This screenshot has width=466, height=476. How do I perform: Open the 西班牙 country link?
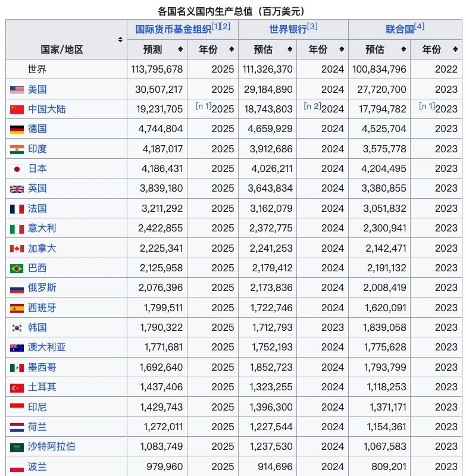click(x=42, y=308)
